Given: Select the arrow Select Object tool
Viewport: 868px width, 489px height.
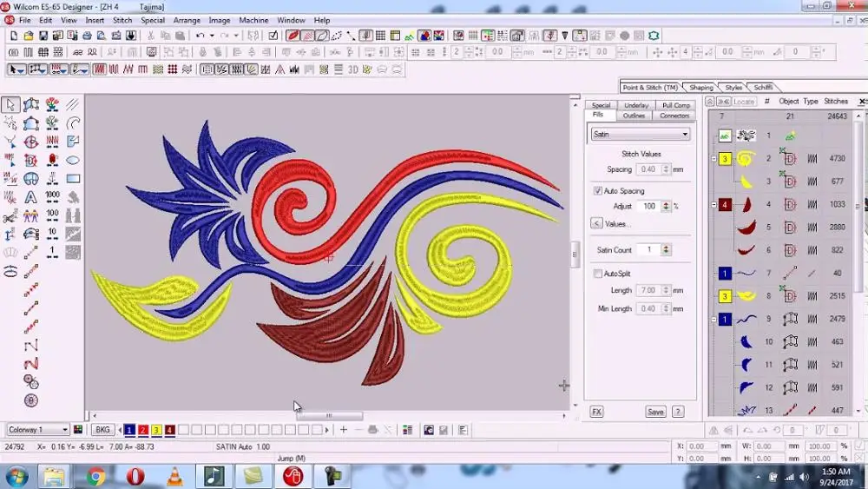Looking at the screenshot, I should coord(10,104).
